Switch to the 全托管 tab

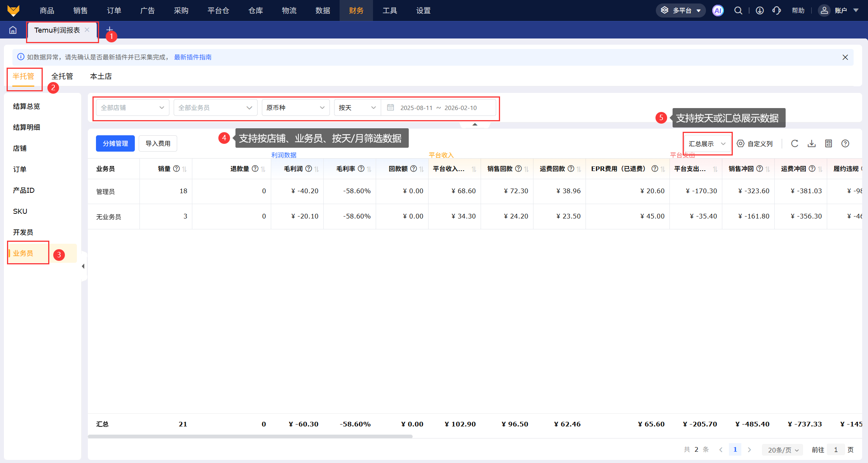pyautogui.click(x=62, y=76)
